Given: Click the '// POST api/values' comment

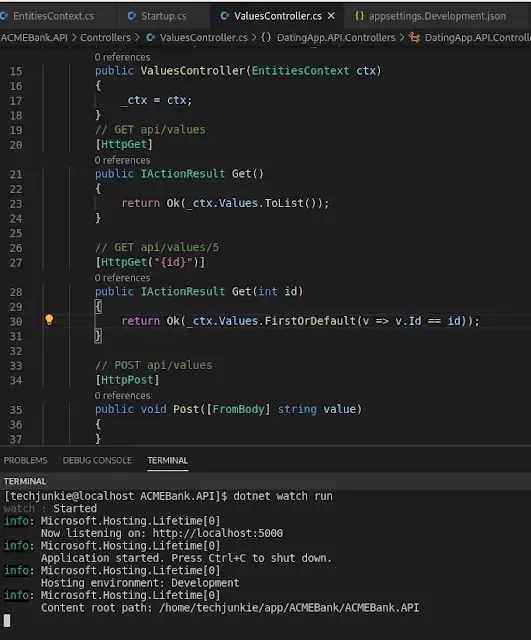Looking at the screenshot, I should [x=153, y=364].
